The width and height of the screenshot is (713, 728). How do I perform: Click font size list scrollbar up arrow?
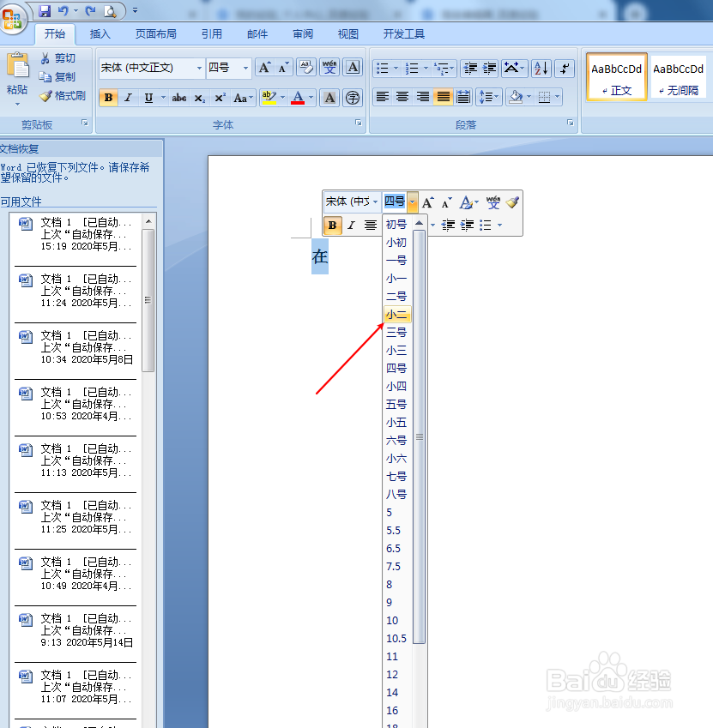pos(420,223)
